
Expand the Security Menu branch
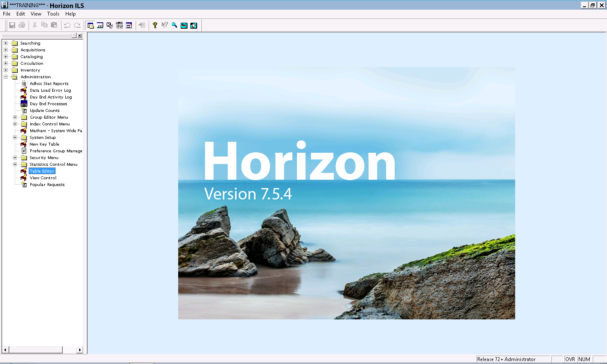click(x=14, y=157)
